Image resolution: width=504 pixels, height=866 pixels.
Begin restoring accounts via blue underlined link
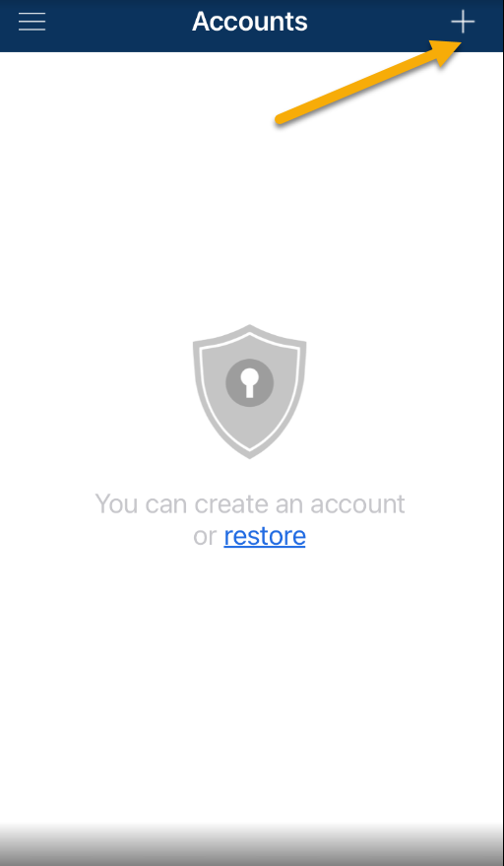[x=265, y=536]
